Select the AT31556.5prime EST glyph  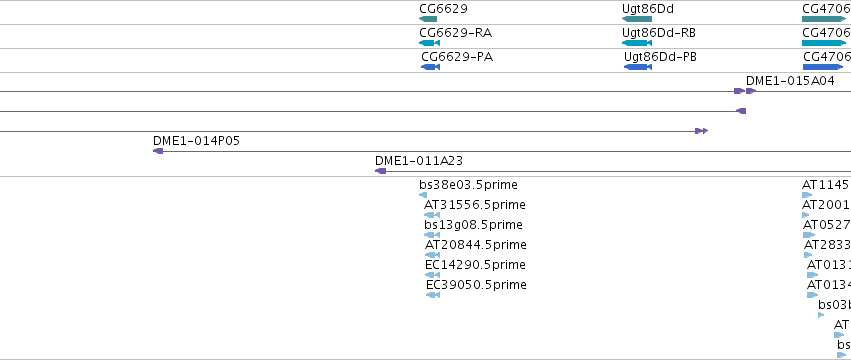click(x=432, y=215)
